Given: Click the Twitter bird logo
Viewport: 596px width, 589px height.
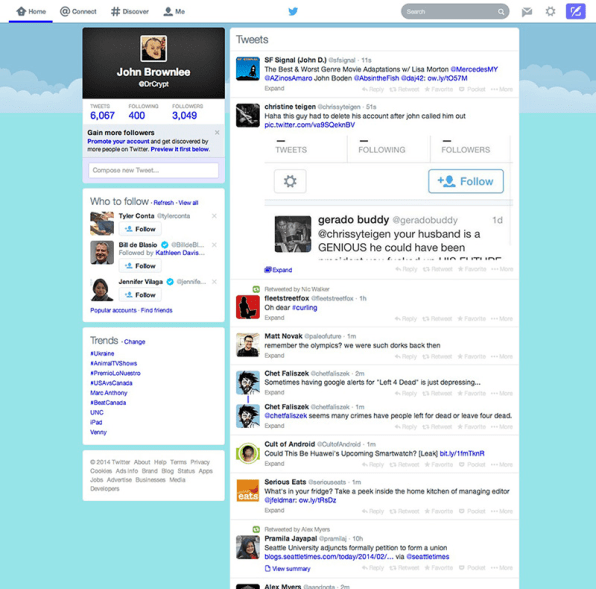Looking at the screenshot, I should point(293,11).
